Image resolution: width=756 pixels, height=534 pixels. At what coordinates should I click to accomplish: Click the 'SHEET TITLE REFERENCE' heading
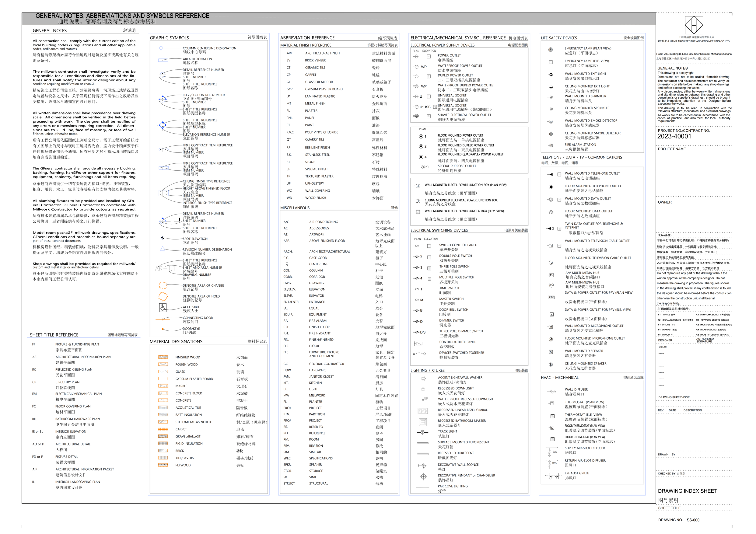54,335
